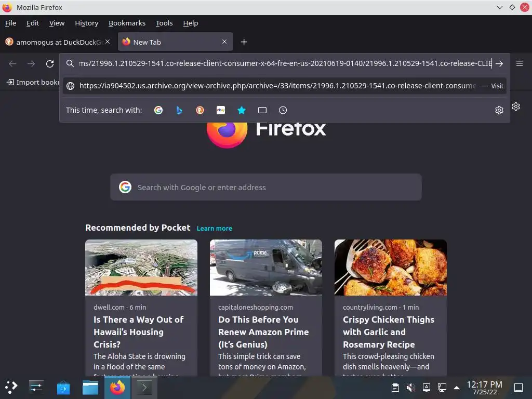Switch to amomogus at DuckDuckGo tab
532x399 pixels.
pyautogui.click(x=58, y=42)
